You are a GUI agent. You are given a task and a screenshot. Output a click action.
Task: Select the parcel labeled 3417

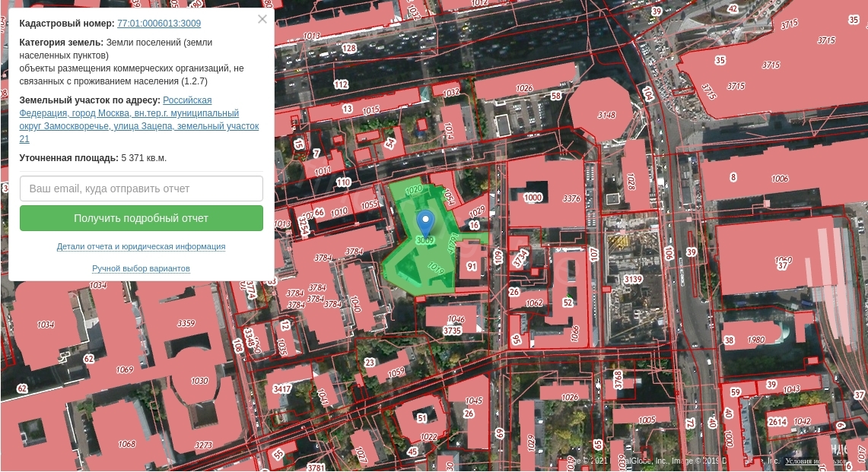click(281, 389)
